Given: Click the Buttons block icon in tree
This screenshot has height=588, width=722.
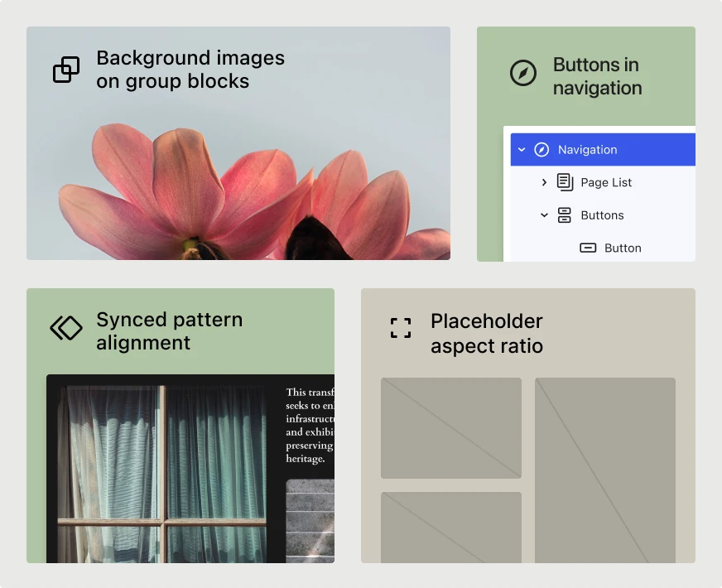Looking at the screenshot, I should coord(565,215).
